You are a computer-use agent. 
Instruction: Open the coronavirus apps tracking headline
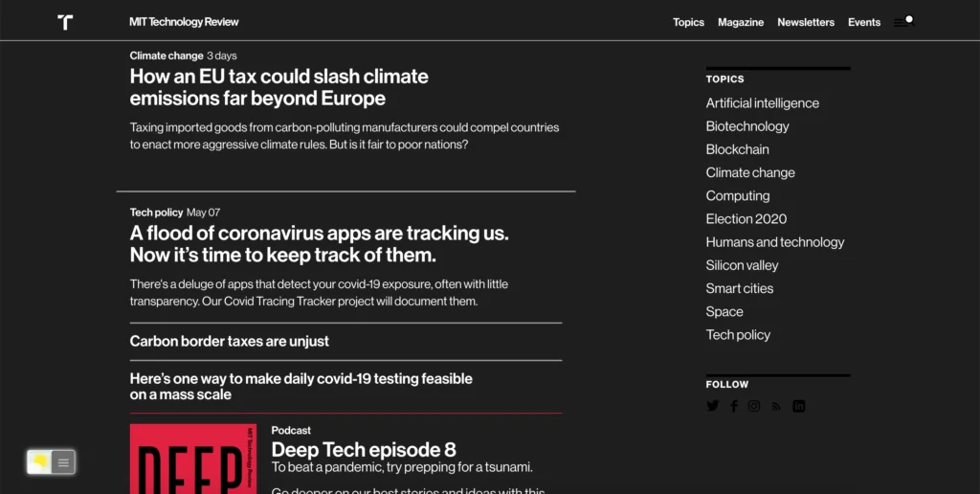point(319,244)
